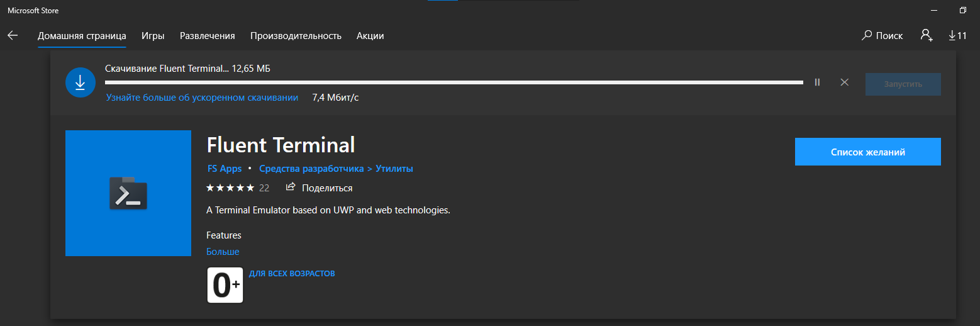
Task: Click the 0+ age rating badge
Action: pyautogui.click(x=225, y=285)
